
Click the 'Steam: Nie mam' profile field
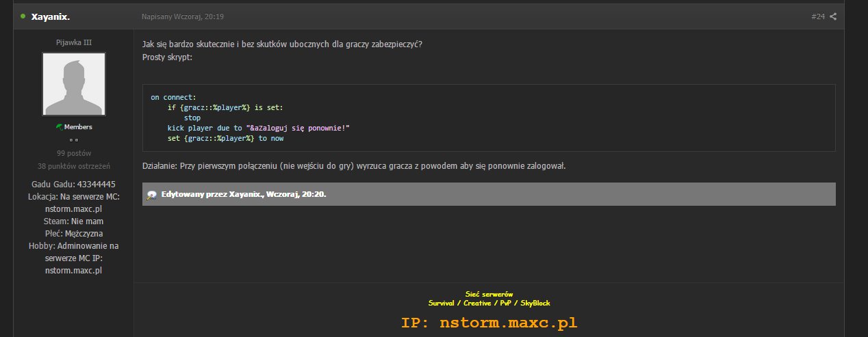pos(73,221)
